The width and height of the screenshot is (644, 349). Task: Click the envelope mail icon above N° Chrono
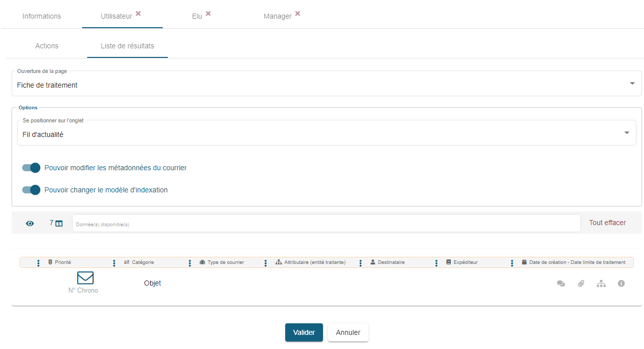tap(85, 277)
